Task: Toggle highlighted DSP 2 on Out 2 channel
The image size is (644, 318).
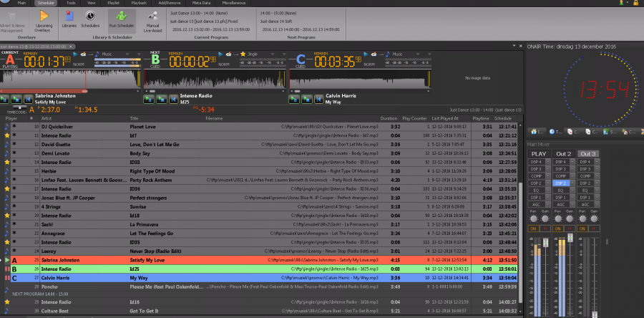Action: click(560, 183)
